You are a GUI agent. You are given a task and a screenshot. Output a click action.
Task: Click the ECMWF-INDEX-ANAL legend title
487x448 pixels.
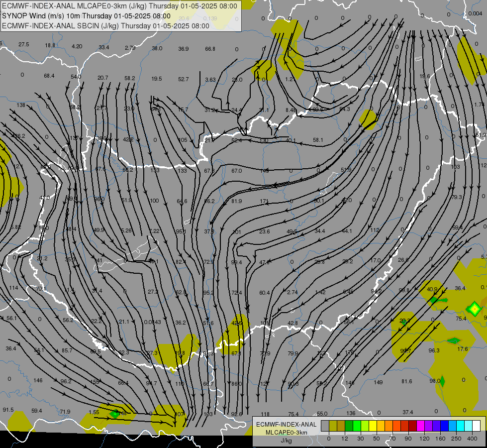pyautogui.click(x=287, y=425)
